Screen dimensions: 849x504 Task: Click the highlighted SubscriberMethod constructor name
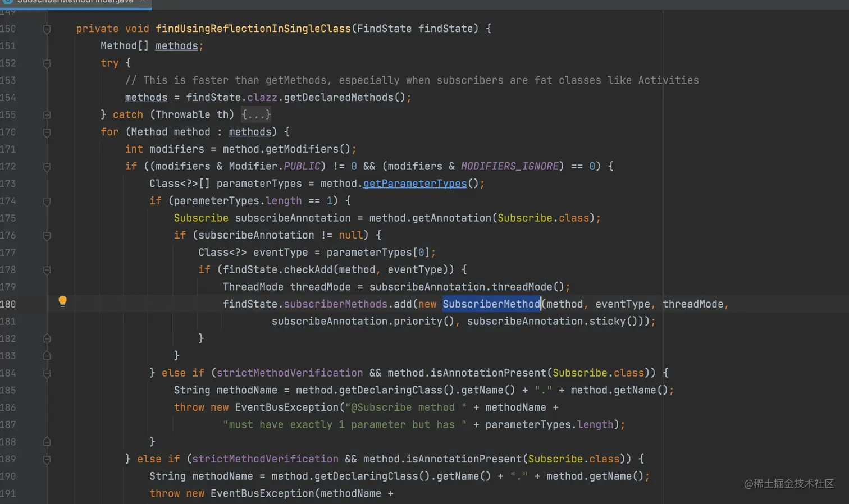click(491, 304)
